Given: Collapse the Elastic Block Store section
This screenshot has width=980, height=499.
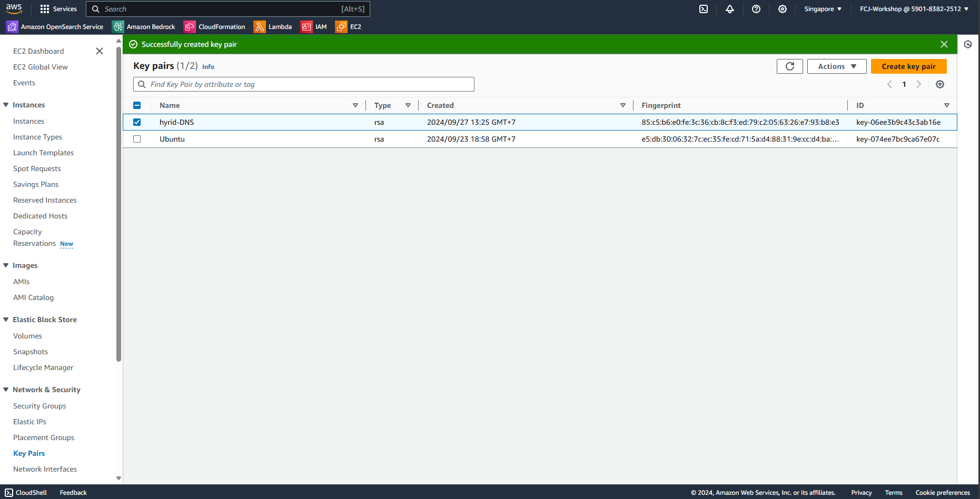Looking at the screenshot, I should [x=6, y=320].
